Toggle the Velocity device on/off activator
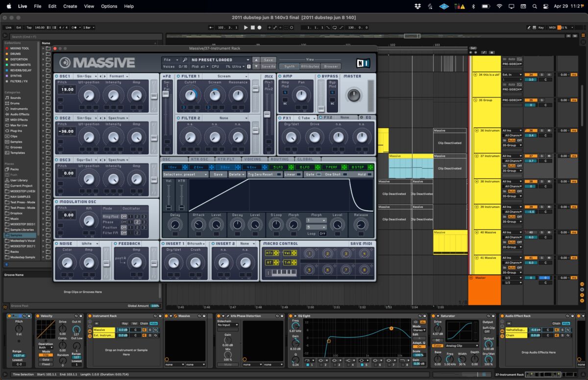588x380 pixels. (38, 316)
